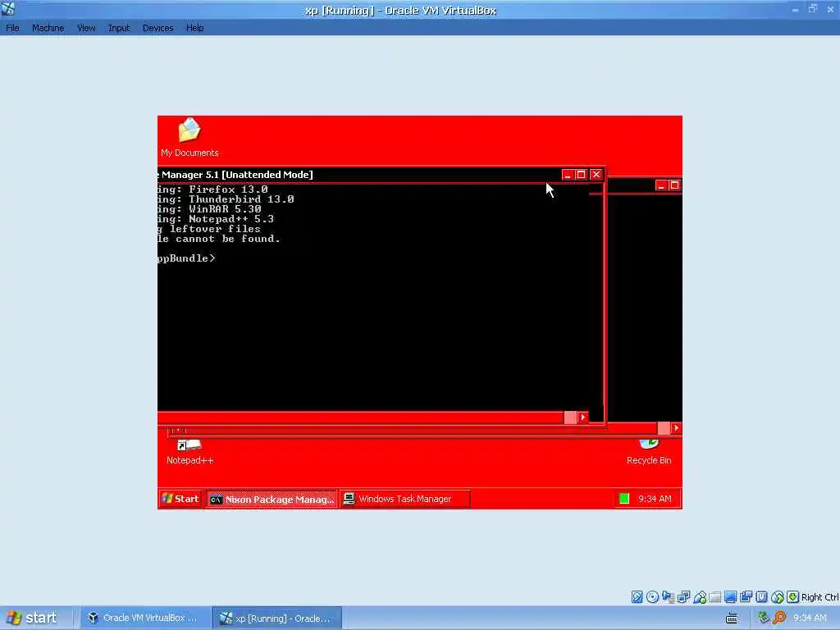Image resolution: width=840 pixels, height=630 pixels.
Task: Click the recording indicator icon in status bar
Action: (x=746, y=597)
